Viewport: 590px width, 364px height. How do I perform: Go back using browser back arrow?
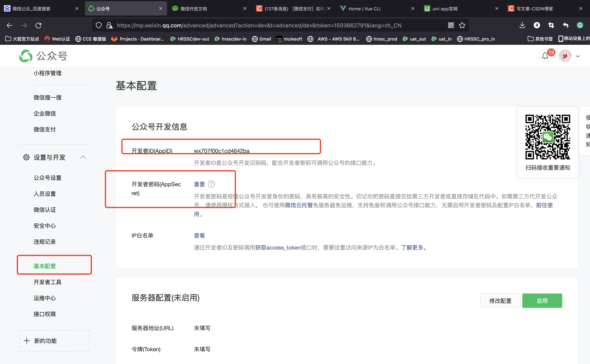pos(9,25)
